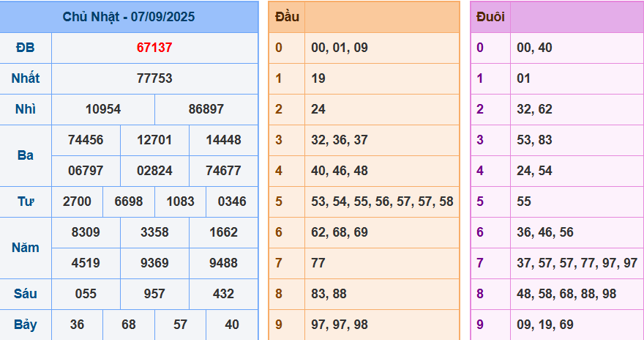
Task: Click the first prize number 77753
Action: pos(154,78)
